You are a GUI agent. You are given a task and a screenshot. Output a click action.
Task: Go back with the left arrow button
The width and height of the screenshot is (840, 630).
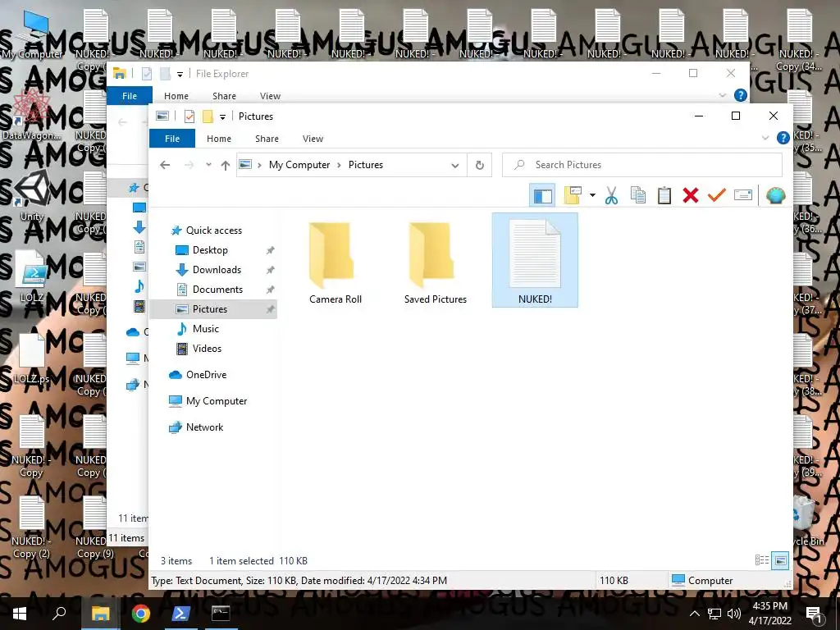point(165,165)
